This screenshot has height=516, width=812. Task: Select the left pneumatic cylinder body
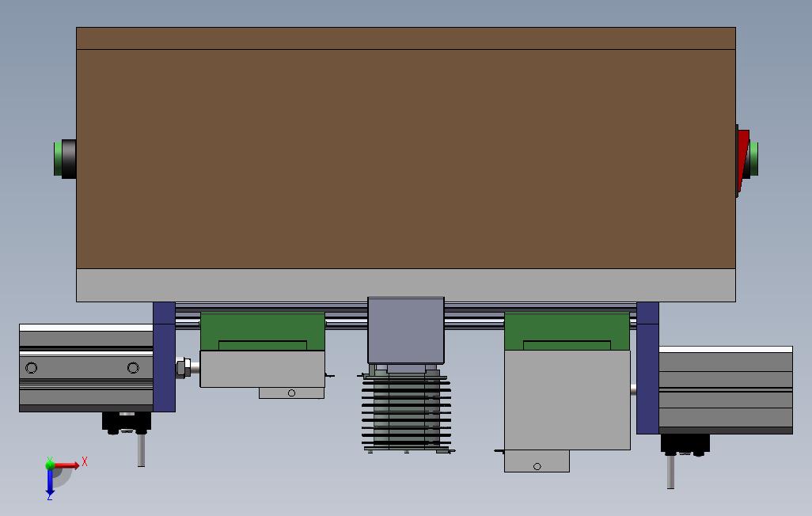(86, 368)
